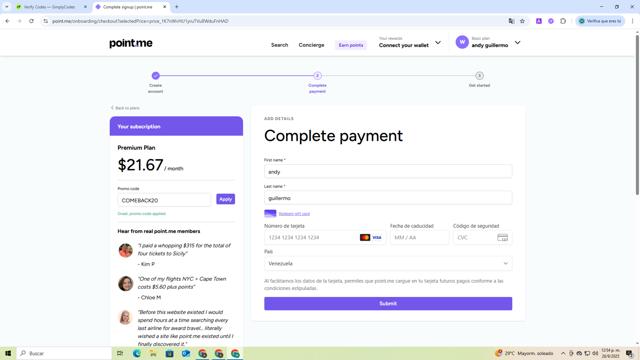Click the user avatar circle
The image size is (640, 360).
click(x=462, y=42)
